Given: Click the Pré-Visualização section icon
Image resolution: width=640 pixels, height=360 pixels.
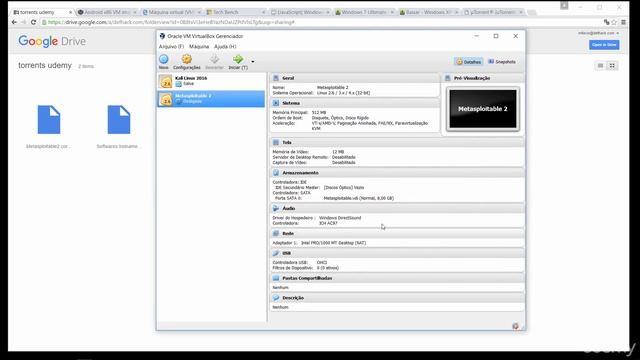Looking at the screenshot, I should (x=448, y=78).
